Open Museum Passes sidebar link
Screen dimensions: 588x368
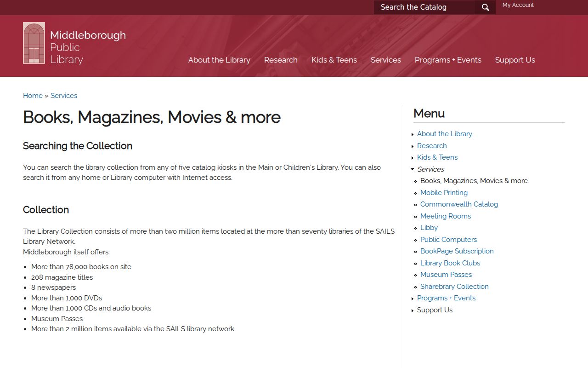coord(446,275)
